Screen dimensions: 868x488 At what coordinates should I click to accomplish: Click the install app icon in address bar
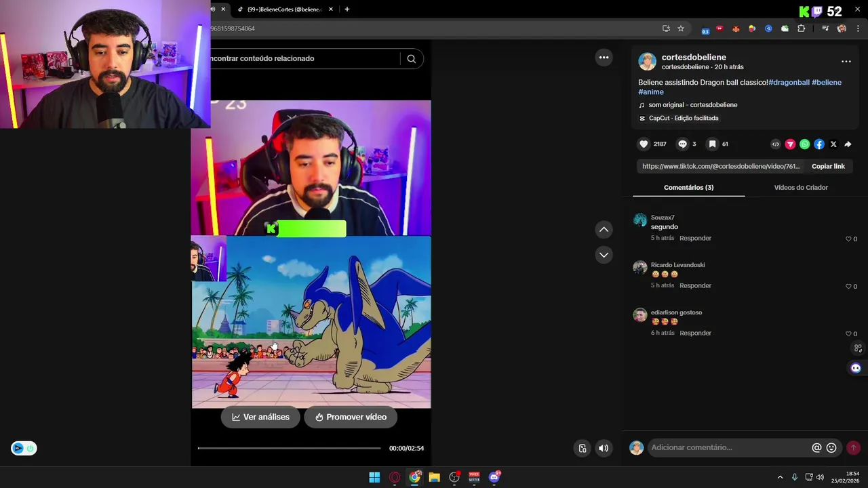click(666, 28)
